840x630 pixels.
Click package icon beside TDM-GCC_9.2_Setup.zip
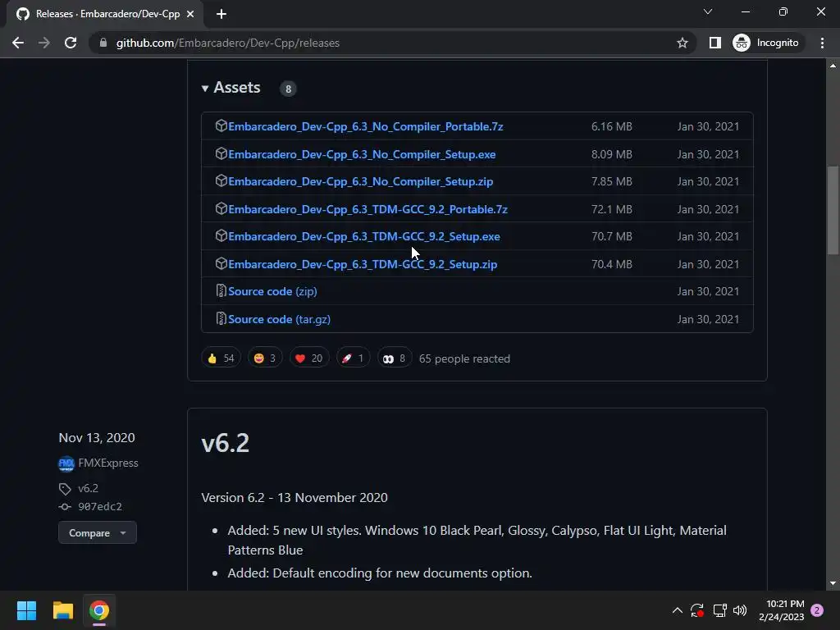(x=221, y=263)
